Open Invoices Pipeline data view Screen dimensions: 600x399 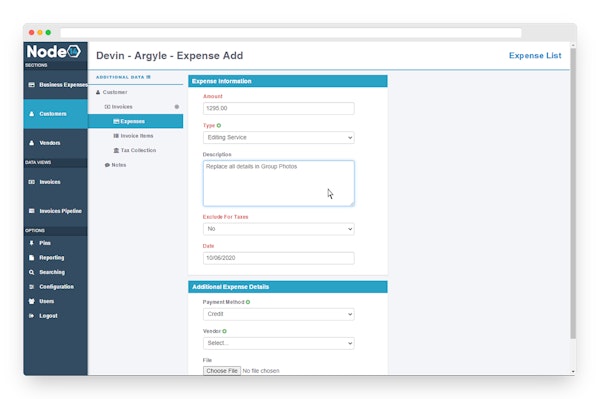(x=55, y=211)
